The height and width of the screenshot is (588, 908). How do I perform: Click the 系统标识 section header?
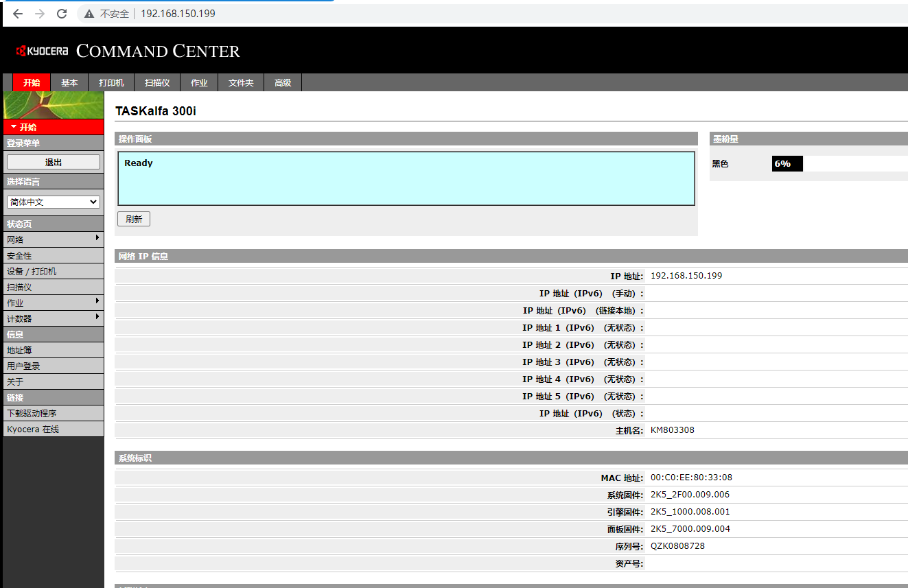click(x=511, y=458)
